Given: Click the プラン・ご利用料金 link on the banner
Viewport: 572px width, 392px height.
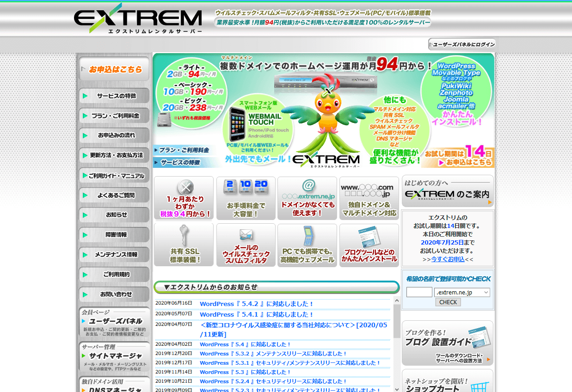Looking at the screenshot, I should coord(183,150).
